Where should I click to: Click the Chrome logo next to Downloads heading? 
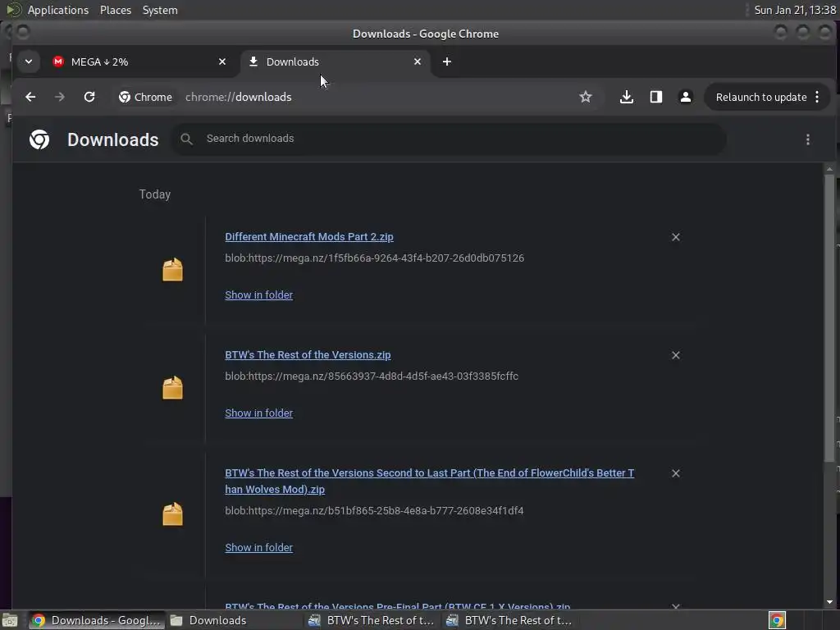[39, 139]
